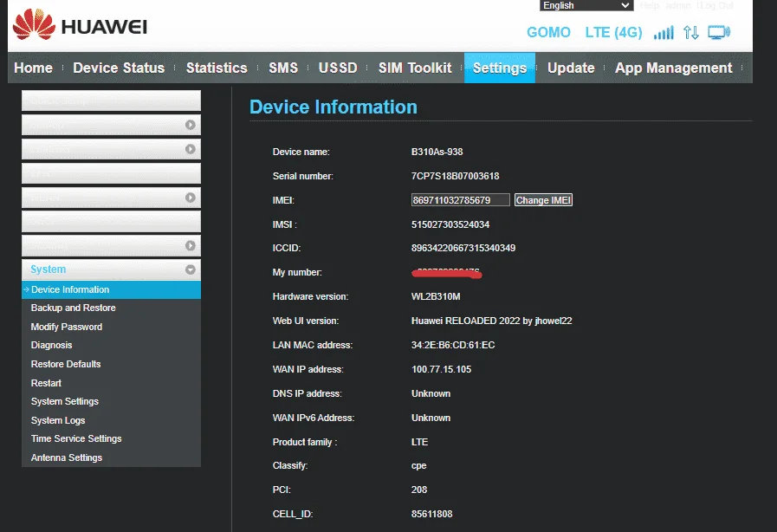Click the 'IMEI:' label
Viewport: 777px width, 532px height.
pyautogui.click(x=283, y=200)
